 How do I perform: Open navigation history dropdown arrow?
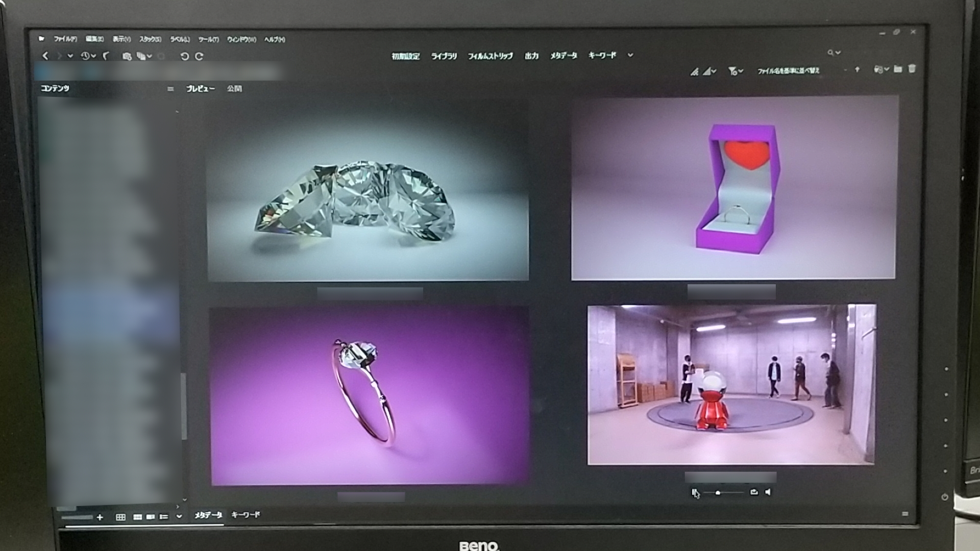pyautogui.click(x=70, y=56)
